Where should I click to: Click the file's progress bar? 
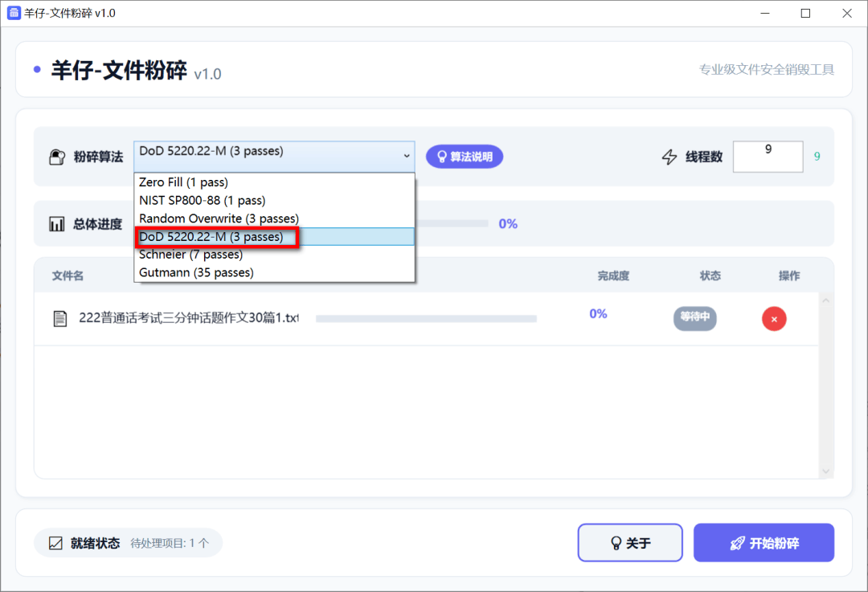point(426,319)
